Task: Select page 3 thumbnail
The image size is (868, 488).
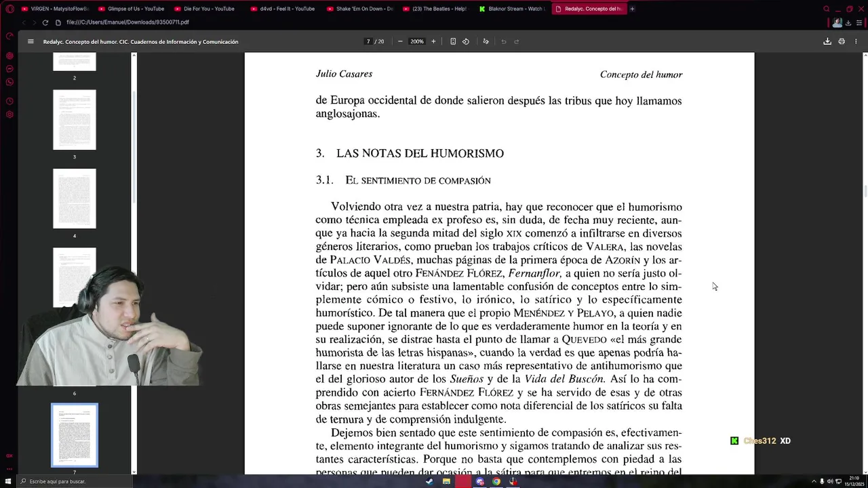Action: (75, 120)
